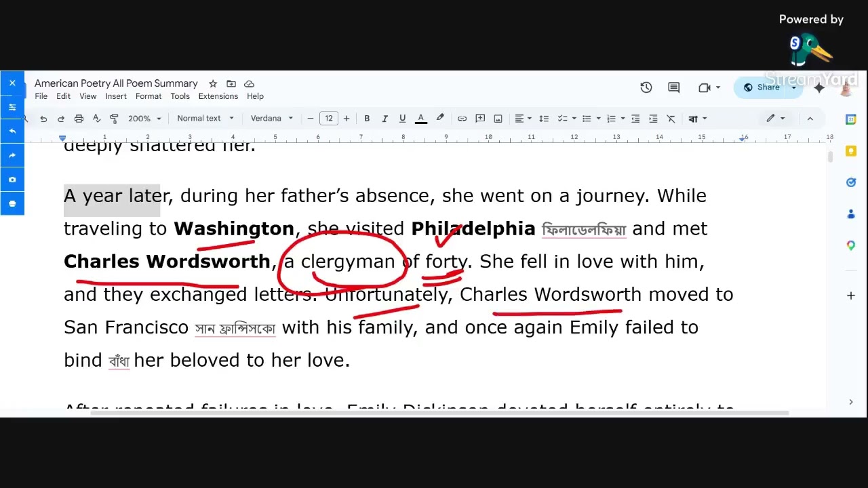Toggle italic formatting
This screenshot has height=488, width=868.
click(x=384, y=119)
